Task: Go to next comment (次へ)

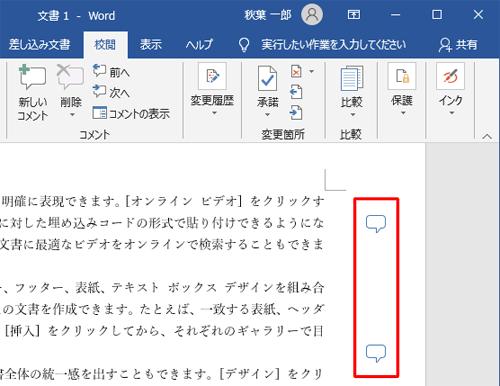Action: [x=111, y=92]
